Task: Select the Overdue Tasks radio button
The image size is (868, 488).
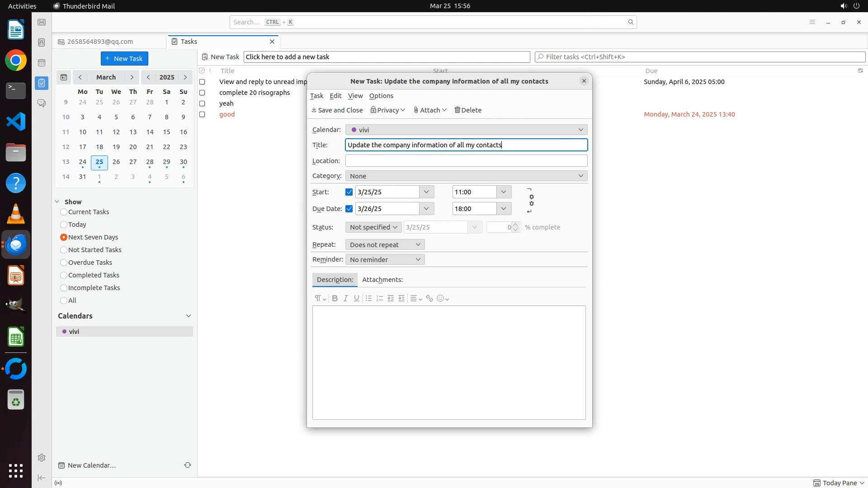Action: (64, 263)
